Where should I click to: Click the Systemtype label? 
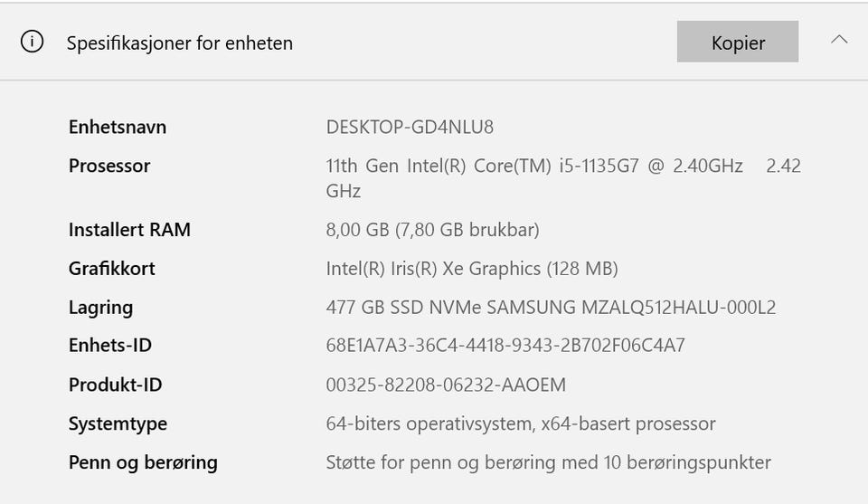point(118,423)
